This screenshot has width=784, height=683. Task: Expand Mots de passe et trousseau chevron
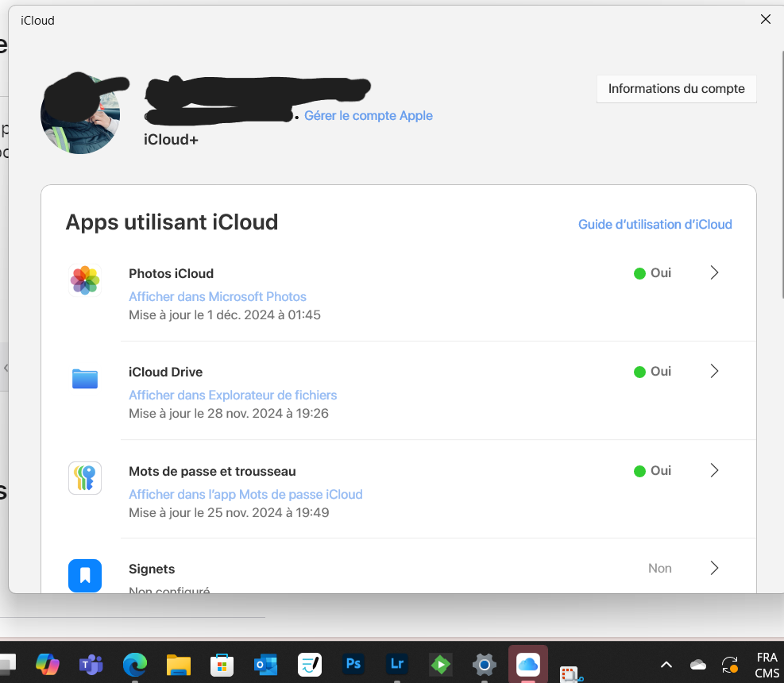(714, 471)
